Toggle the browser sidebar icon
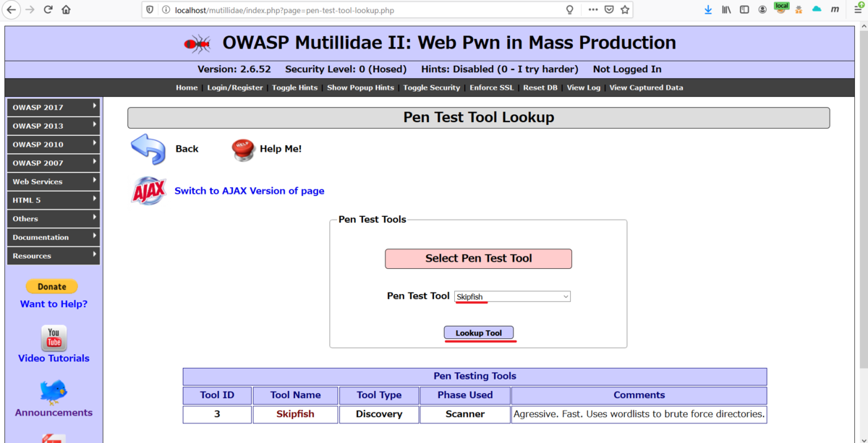Image resolution: width=868 pixels, height=443 pixels. (744, 10)
